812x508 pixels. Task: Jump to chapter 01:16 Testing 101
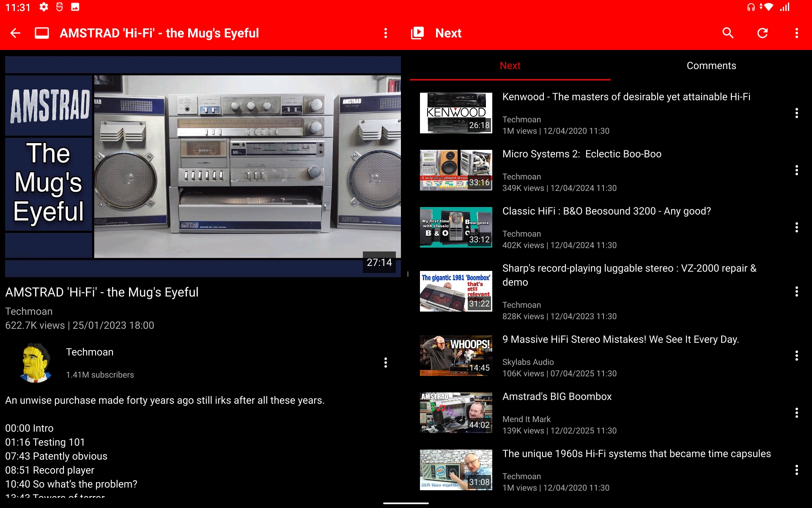pos(45,442)
